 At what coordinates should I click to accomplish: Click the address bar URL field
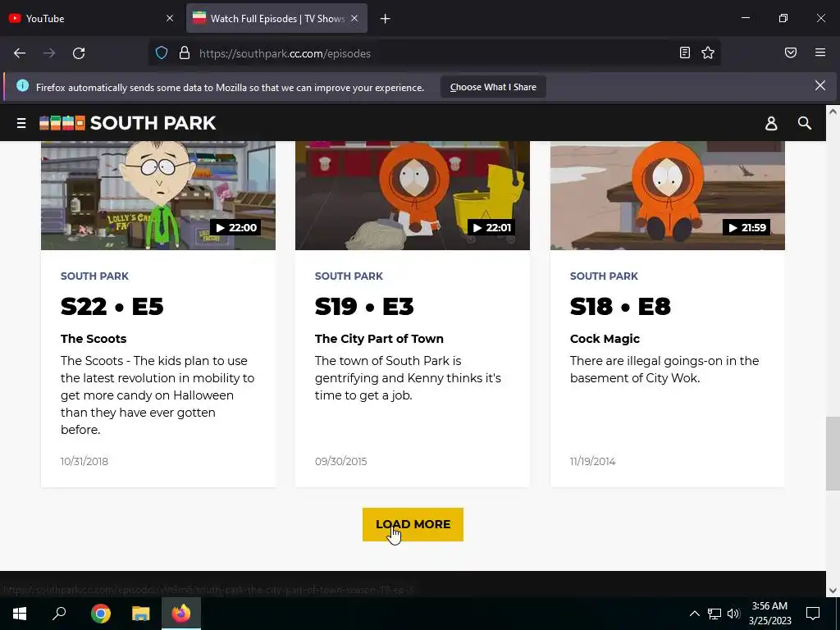tap(434, 53)
